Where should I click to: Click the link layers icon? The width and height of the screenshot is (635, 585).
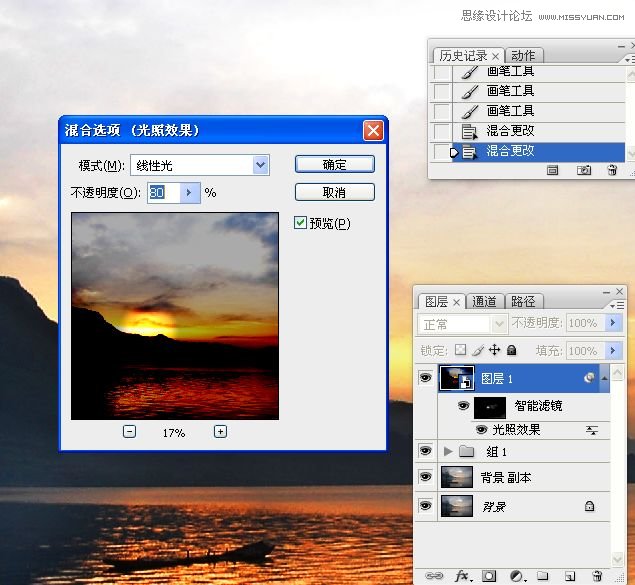(x=434, y=575)
